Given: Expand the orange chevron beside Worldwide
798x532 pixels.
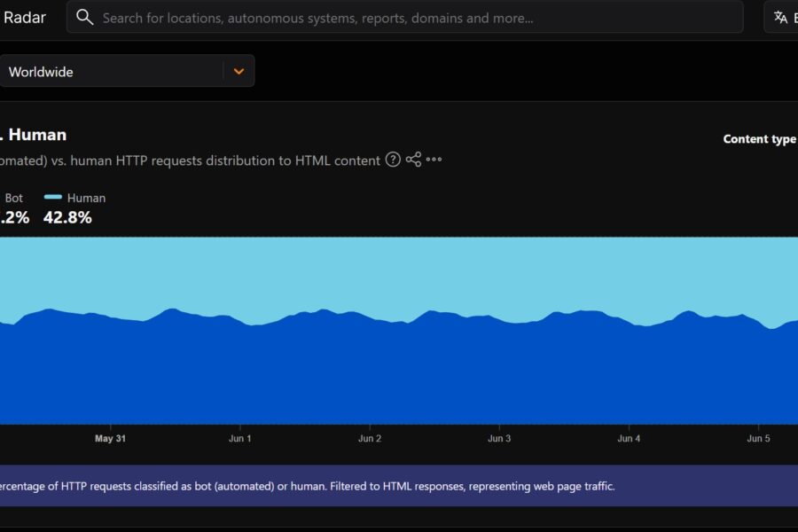Looking at the screenshot, I should tap(239, 71).
